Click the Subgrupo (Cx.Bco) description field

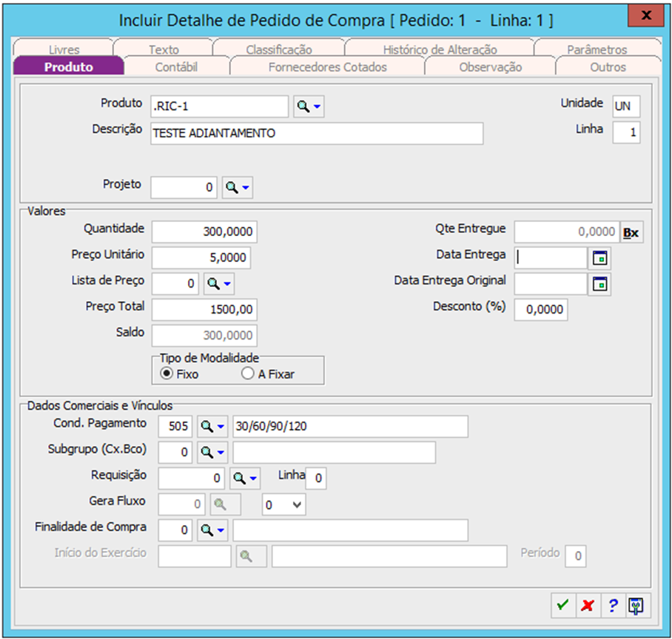pyautogui.click(x=335, y=453)
